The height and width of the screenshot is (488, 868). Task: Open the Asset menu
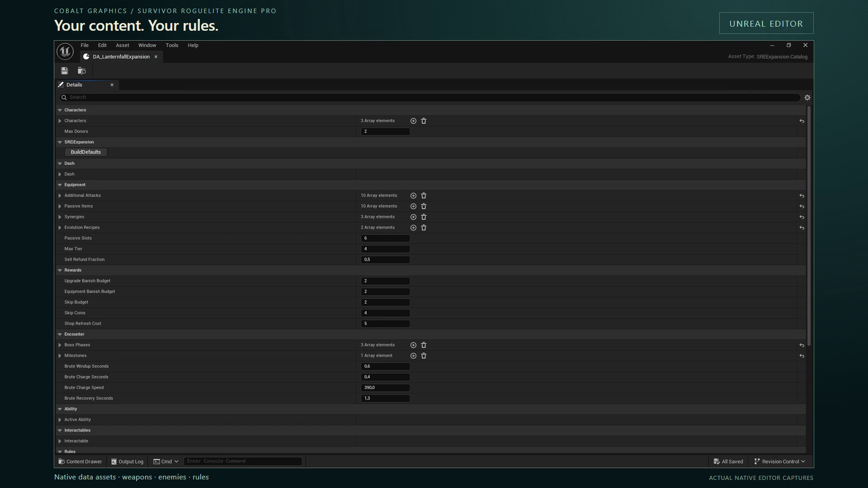point(122,45)
